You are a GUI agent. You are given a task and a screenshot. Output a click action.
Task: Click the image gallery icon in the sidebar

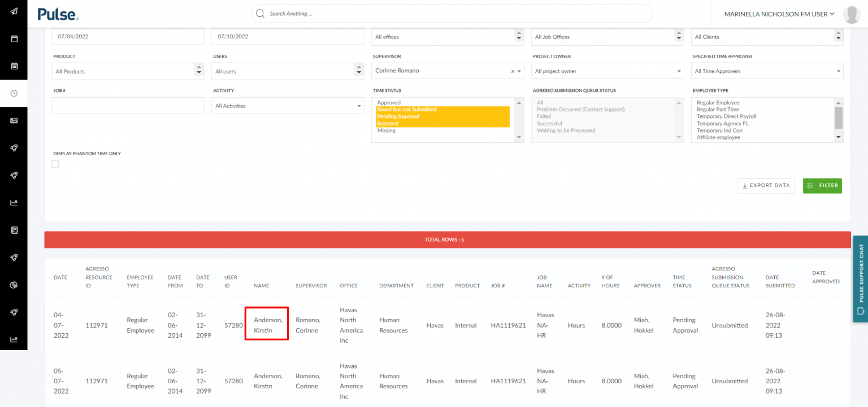point(14,120)
